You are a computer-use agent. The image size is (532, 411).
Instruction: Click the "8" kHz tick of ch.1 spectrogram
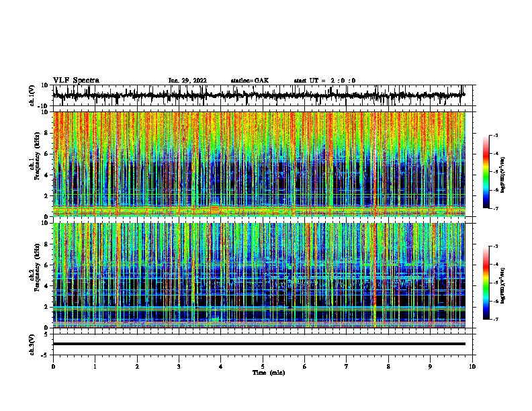pyautogui.click(x=46, y=133)
